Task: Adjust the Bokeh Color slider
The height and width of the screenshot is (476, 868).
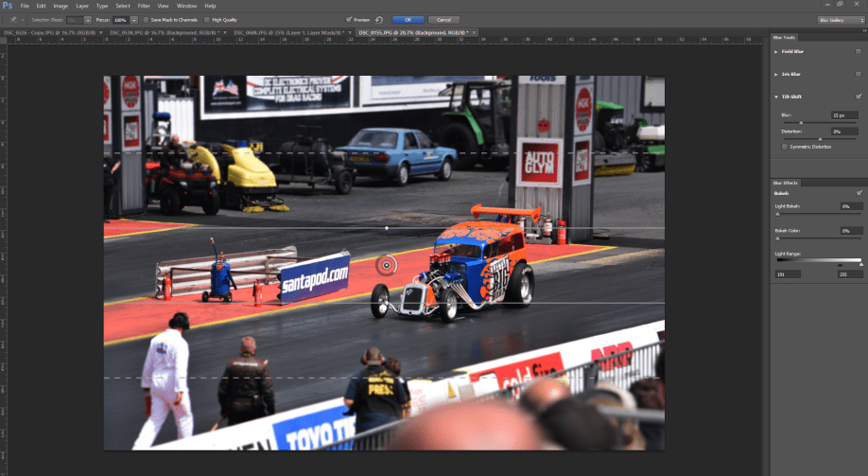Action: click(x=777, y=238)
